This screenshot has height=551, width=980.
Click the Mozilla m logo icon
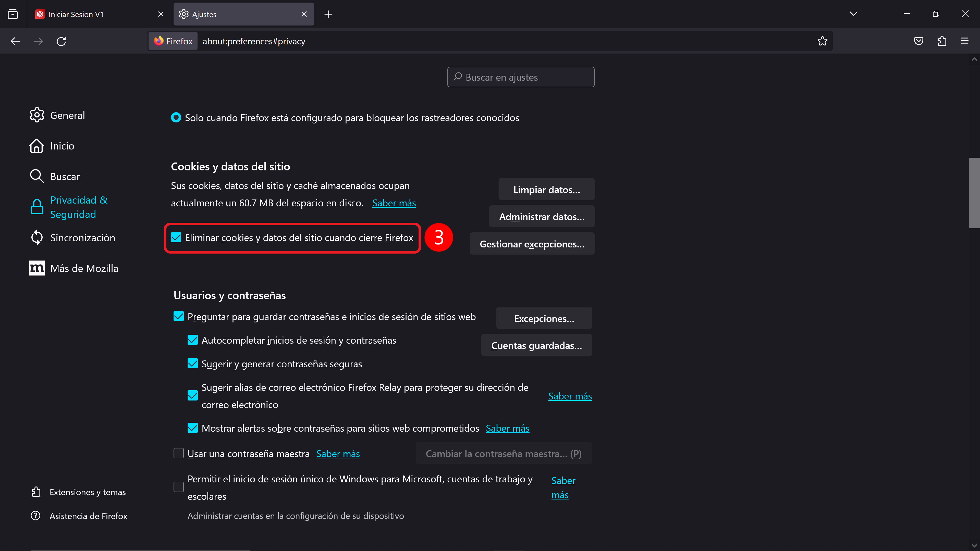click(x=37, y=268)
